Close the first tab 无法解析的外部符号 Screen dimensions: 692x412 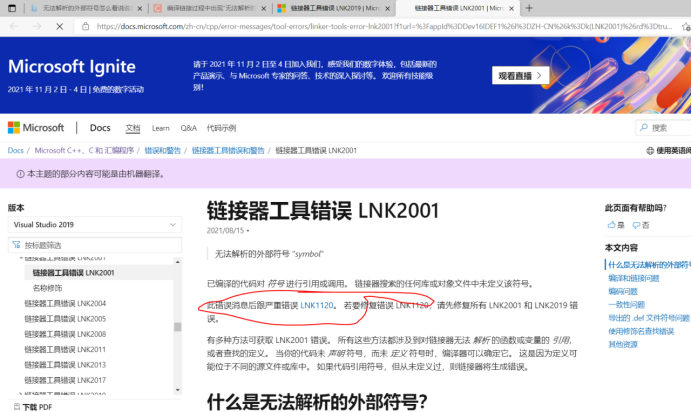coord(139,8)
